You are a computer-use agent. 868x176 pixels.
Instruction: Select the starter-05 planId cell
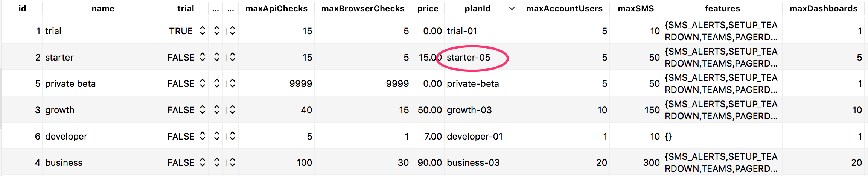point(469,58)
